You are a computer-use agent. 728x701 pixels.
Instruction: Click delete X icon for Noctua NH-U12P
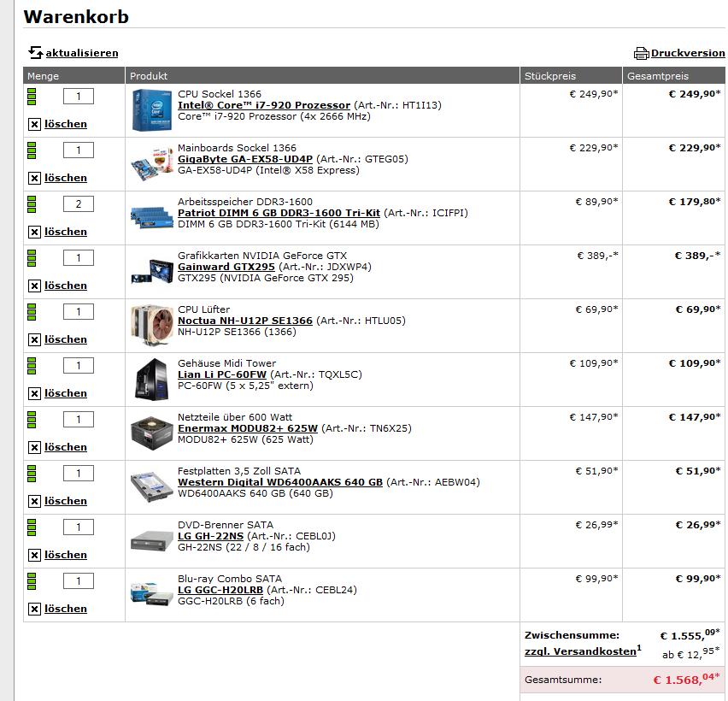pos(34,339)
